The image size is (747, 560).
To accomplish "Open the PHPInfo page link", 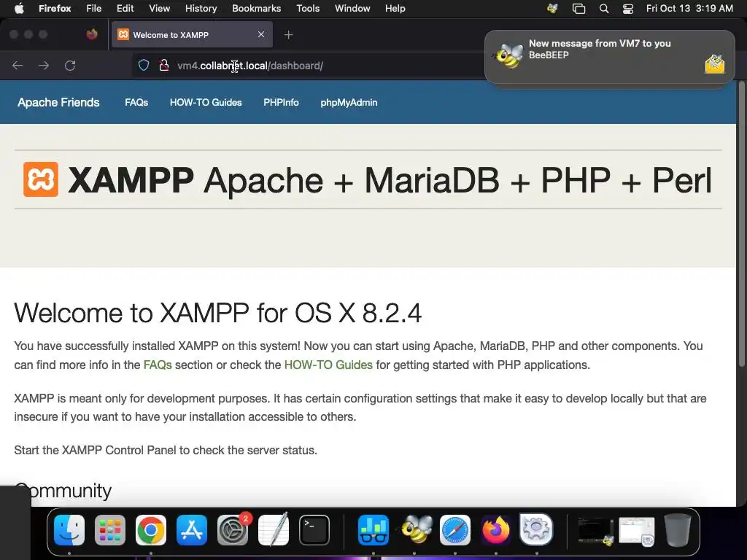I will 281,102.
